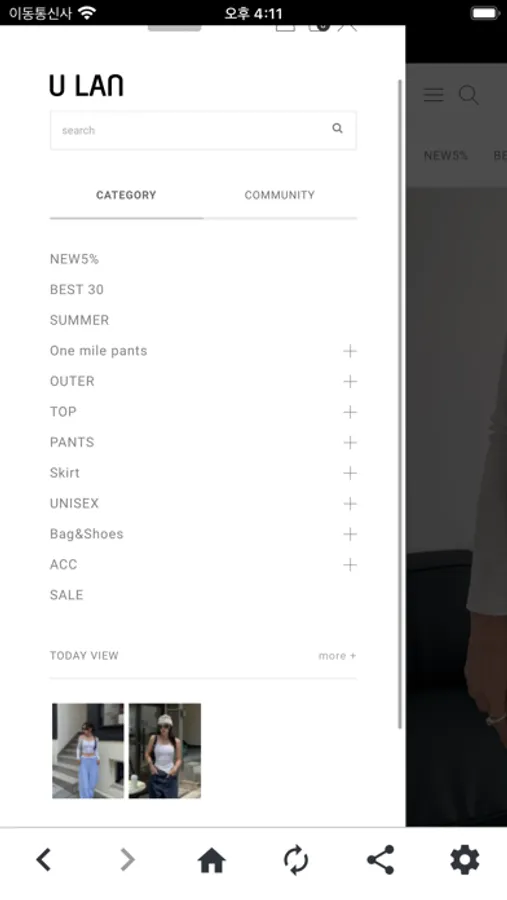Image resolution: width=507 pixels, height=900 pixels.
Task: Click the magnifier icon in search box
Action: click(x=337, y=129)
